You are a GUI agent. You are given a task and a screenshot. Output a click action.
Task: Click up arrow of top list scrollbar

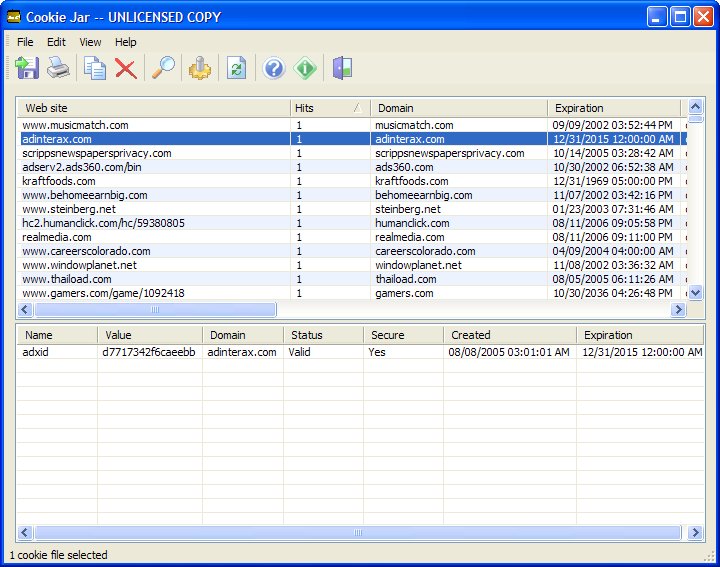(696, 107)
